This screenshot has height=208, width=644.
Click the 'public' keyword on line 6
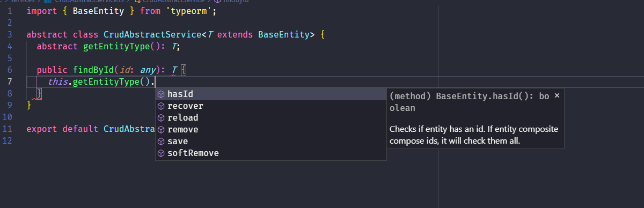(x=52, y=70)
